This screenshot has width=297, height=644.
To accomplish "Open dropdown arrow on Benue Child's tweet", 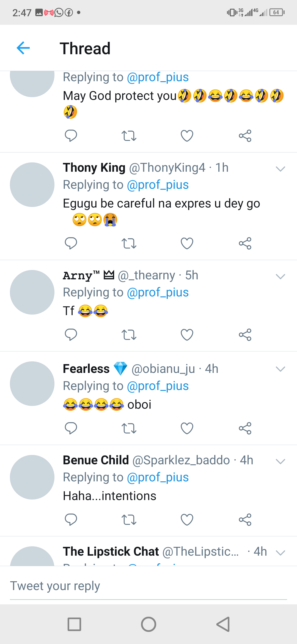I will tap(280, 461).
